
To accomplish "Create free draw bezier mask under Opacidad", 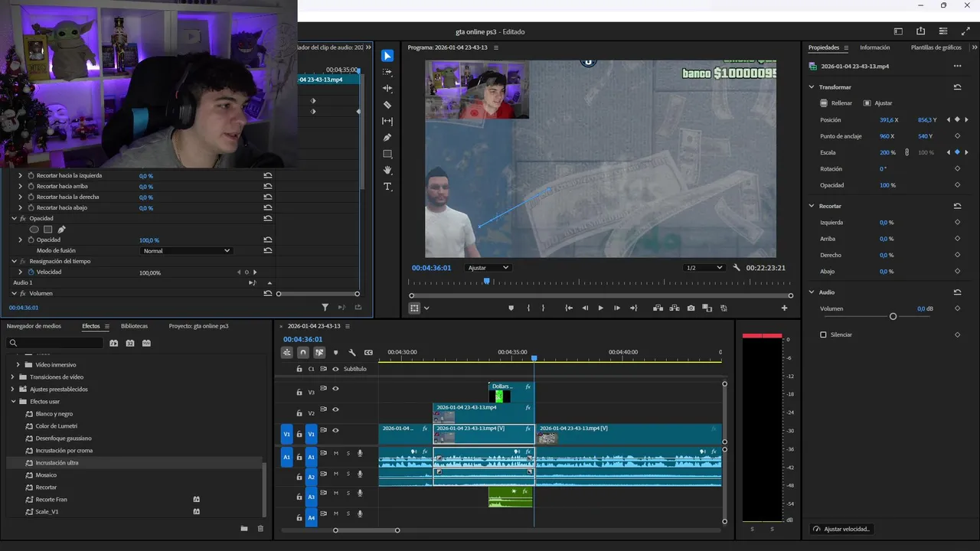I will (x=62, y=229).
